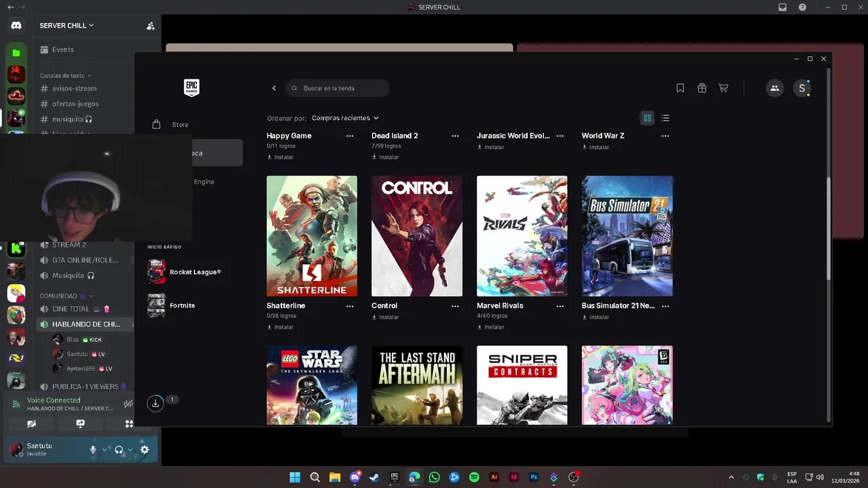Open the Epic friends list icon

pos(774,88)
